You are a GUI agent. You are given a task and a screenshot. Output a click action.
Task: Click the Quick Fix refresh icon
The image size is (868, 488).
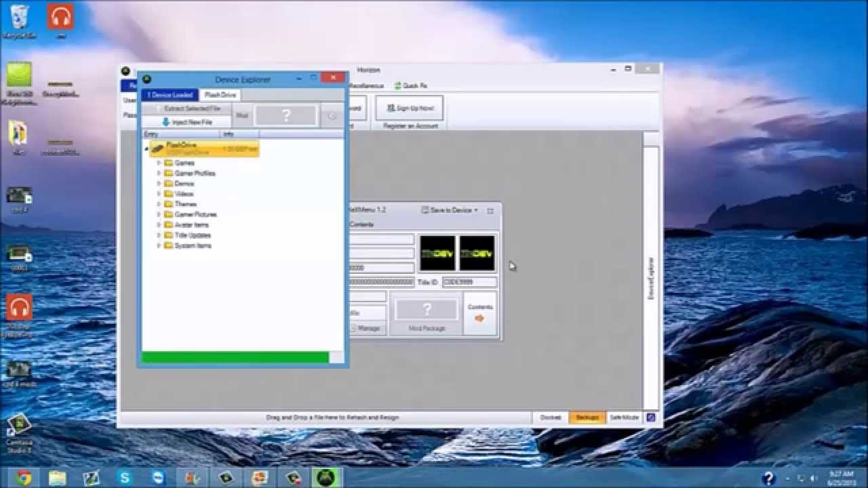point(397,86)
